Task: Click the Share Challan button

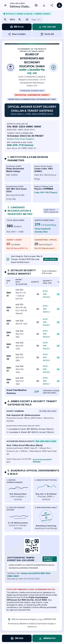Action: (17, 34)
